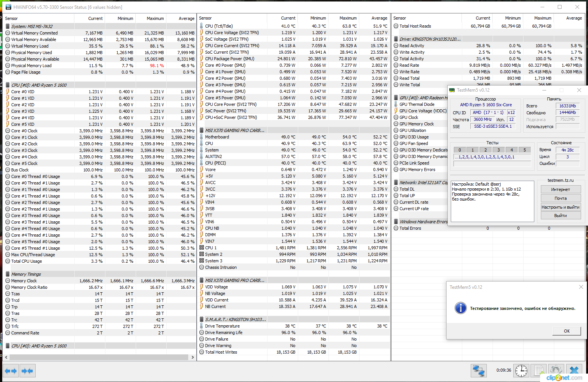Click the Выйти button in TestMem5
The height and width of the screenshot is (382, 588).
click(x=560, y=216)
